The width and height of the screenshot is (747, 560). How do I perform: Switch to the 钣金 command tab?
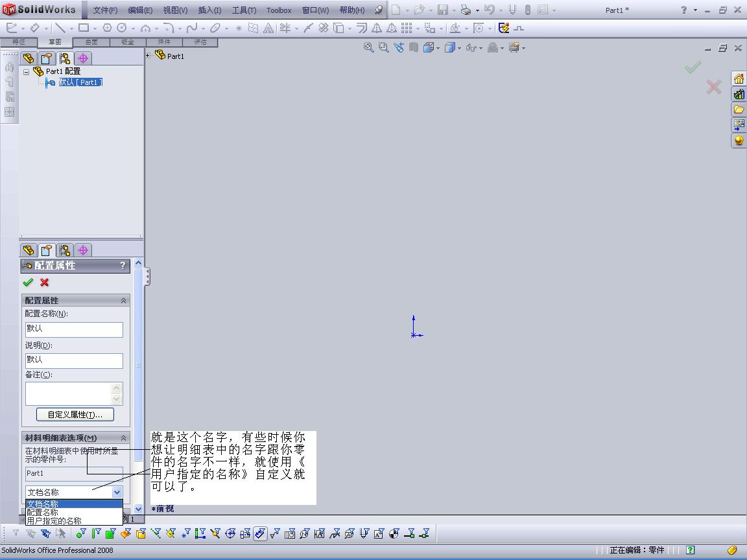pos(128,42)
